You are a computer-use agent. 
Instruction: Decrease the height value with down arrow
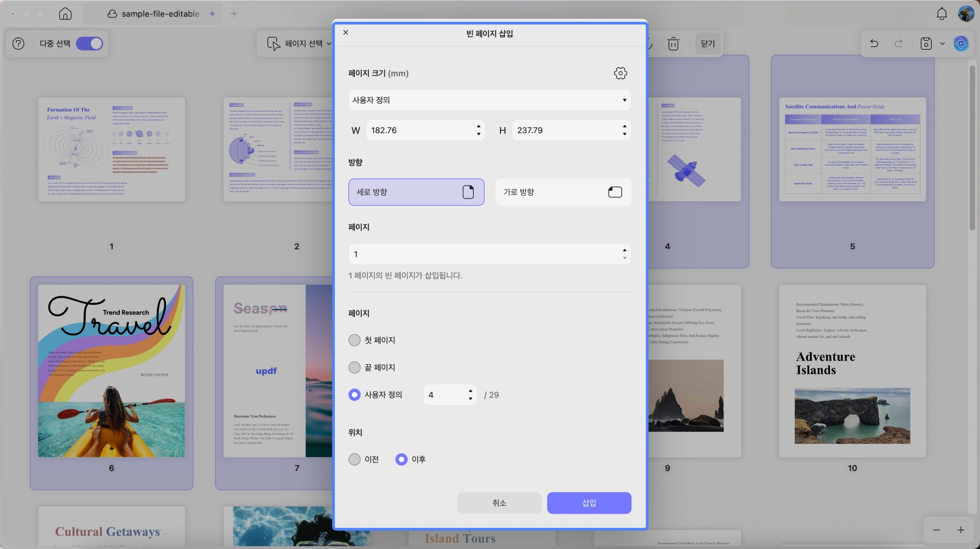click(x=625, y=134)
